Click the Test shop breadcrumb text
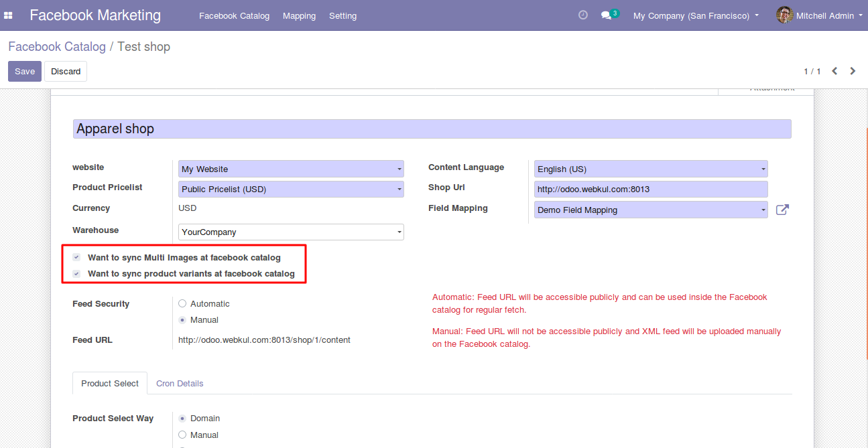This screenshot has width=868, height=448. point(143,46)
